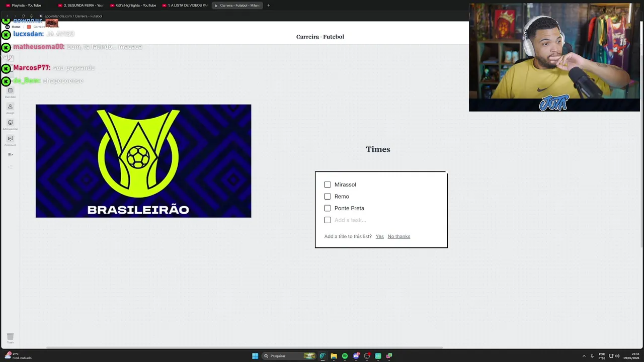Select the Carreira - Futebol Milanote tab

(236, 6)
